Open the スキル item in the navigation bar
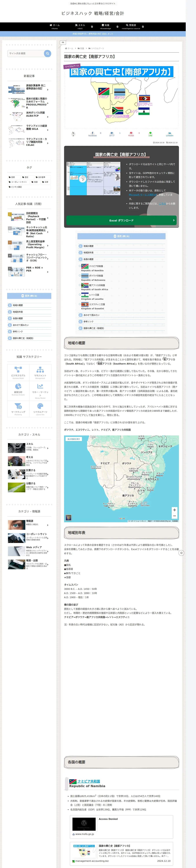The width and height of the screenshot is (196, 868). (80, 26)
